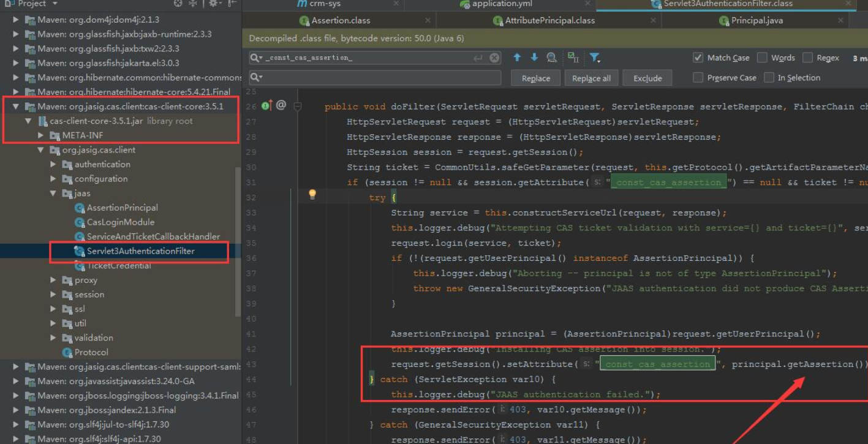Viewport: 868px width, 444px height.
Task: Close the Assertion.class tab
Action: (x=428, y=20)
